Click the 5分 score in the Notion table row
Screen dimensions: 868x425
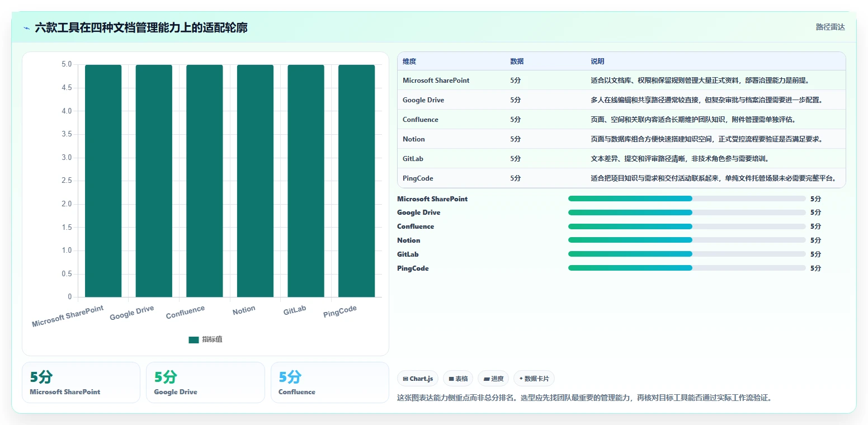pos(516,139)
